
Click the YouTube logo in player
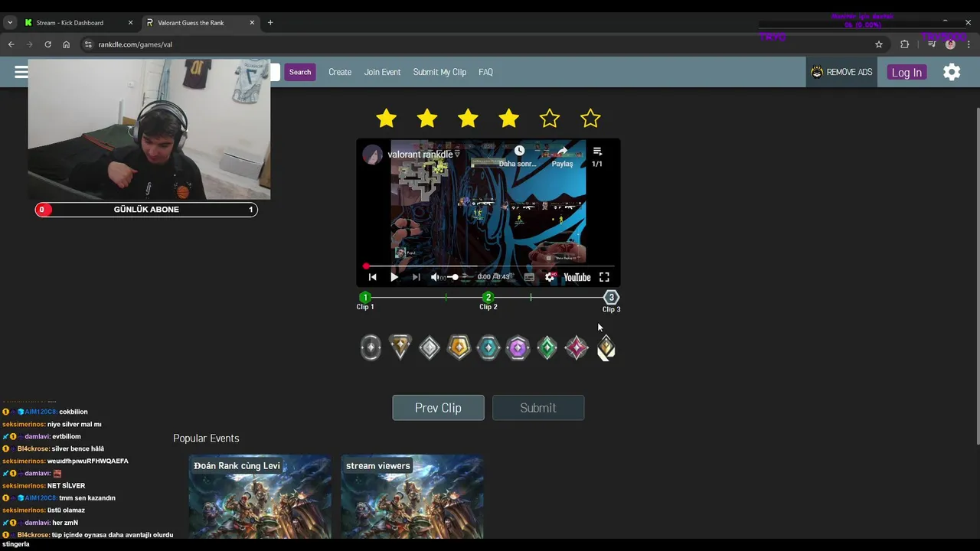(x=577, y=277)
